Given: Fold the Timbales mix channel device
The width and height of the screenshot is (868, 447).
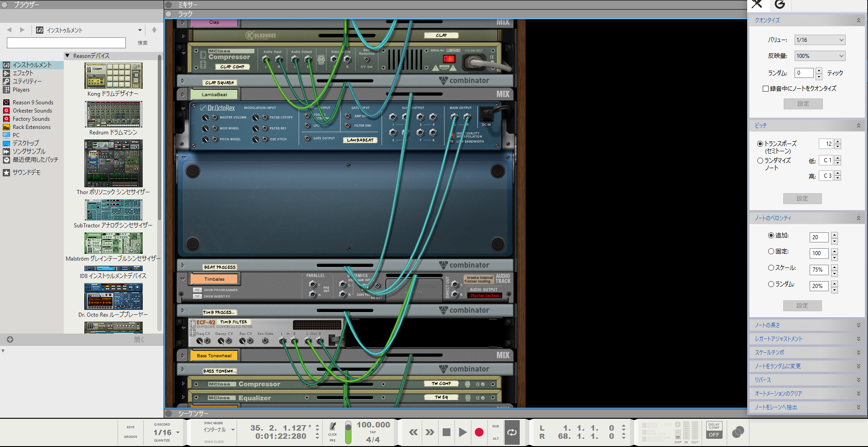Looking at the screenshot, I should coord(183,279).
